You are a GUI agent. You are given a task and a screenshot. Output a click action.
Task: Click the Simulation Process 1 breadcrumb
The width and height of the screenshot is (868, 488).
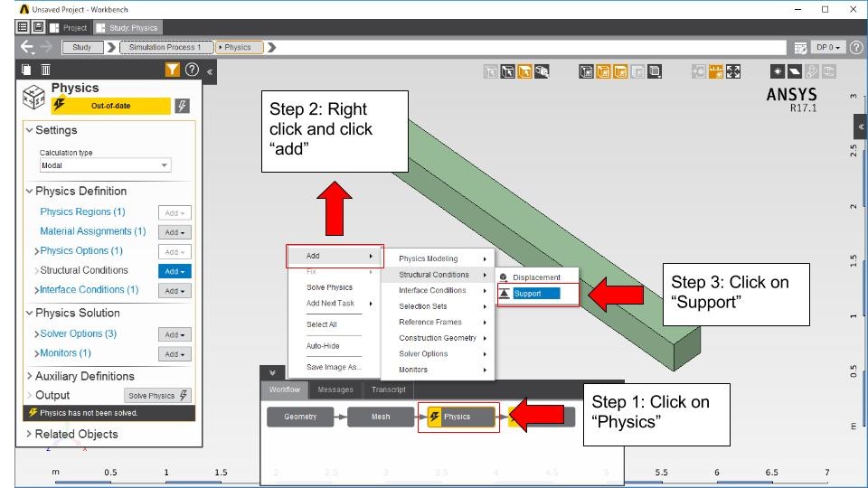[x=166, y=47]
